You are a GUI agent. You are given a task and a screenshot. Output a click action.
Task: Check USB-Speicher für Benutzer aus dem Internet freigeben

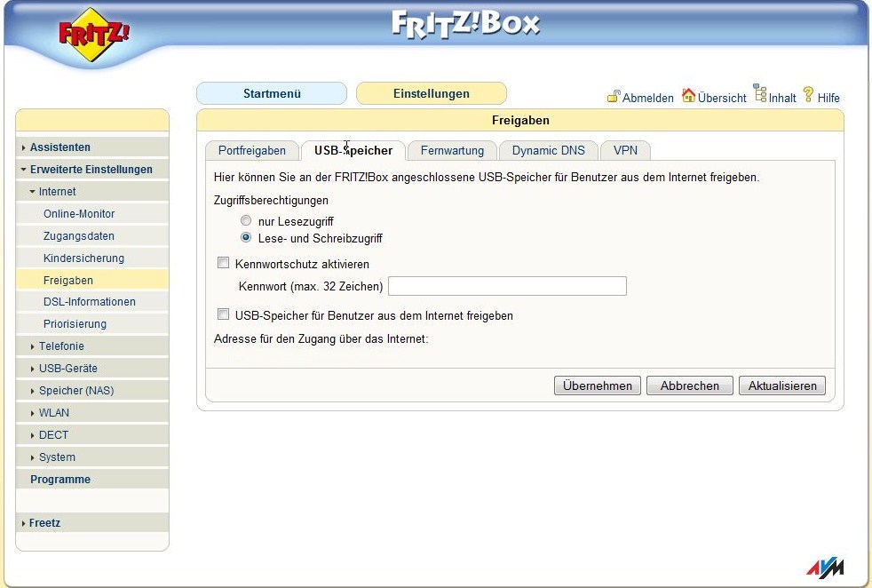click(223, 314)
